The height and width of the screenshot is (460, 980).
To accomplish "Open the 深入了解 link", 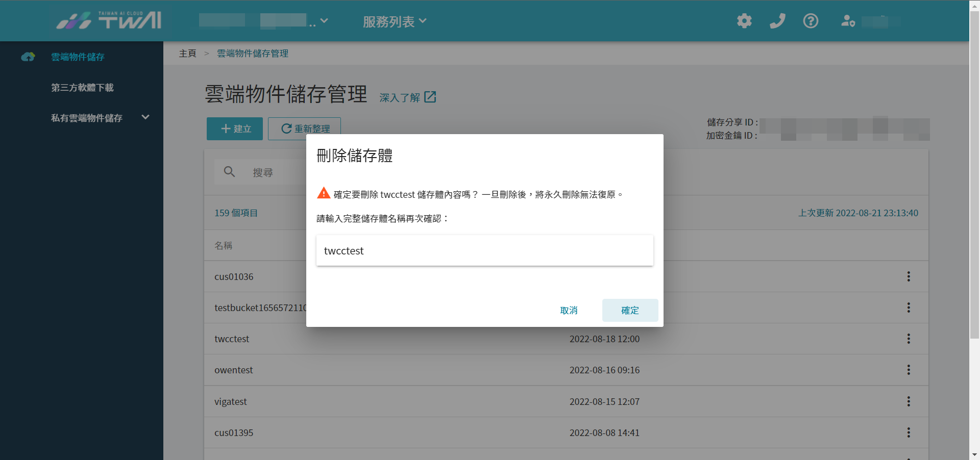I will (408, 97).
